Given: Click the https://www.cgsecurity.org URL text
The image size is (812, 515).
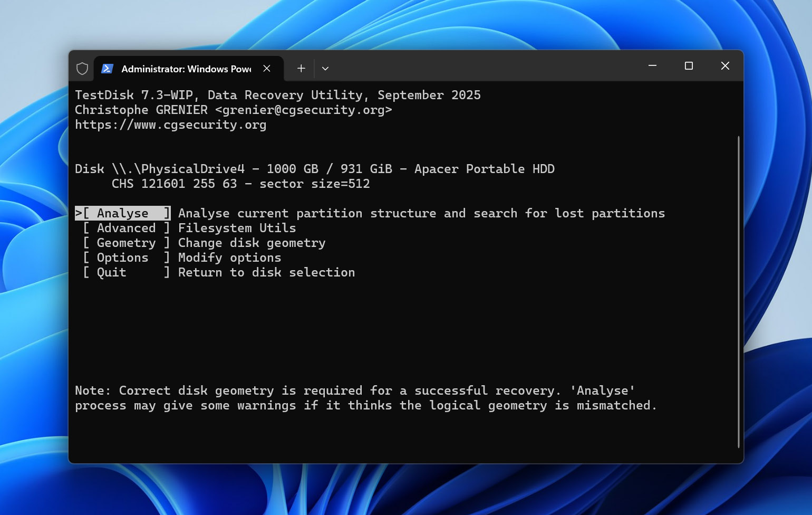Looking at the screenshot, I should [x=170, y=125].
